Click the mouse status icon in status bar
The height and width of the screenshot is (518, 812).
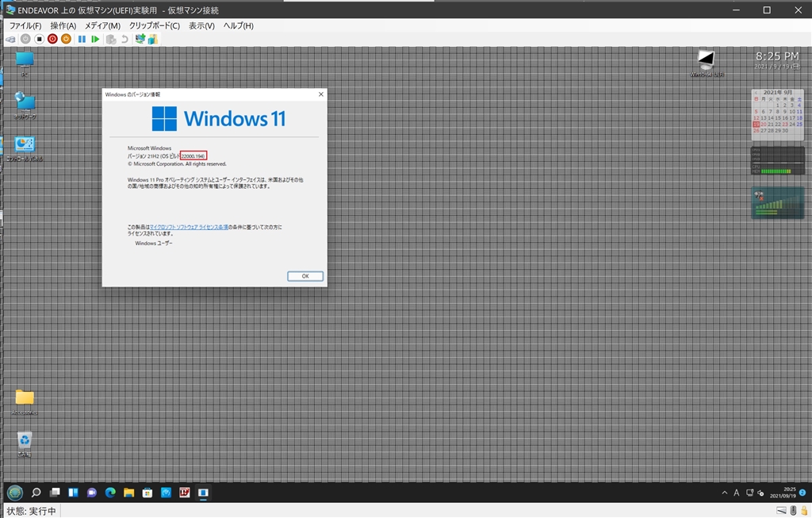point(793,511)
